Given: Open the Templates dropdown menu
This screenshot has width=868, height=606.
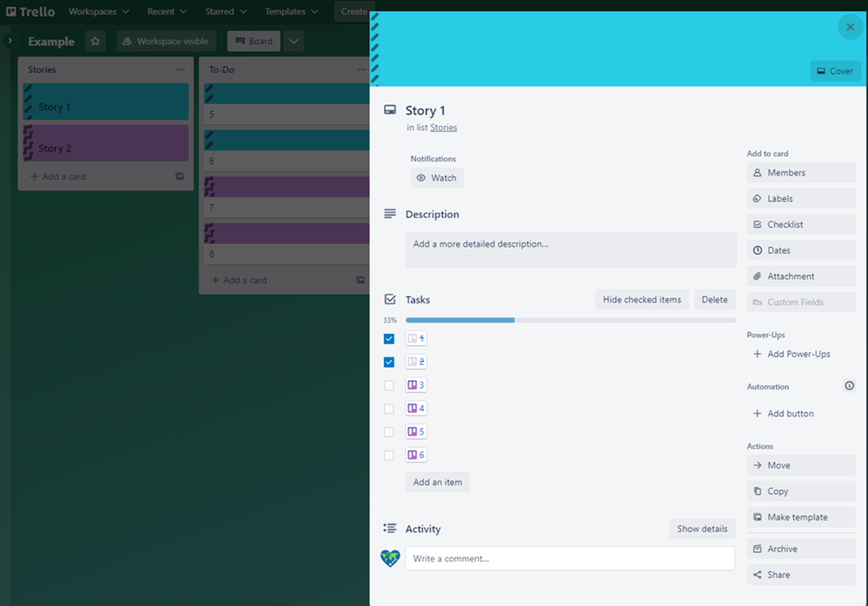Looking at the screenshot, I should pos(291,11).
